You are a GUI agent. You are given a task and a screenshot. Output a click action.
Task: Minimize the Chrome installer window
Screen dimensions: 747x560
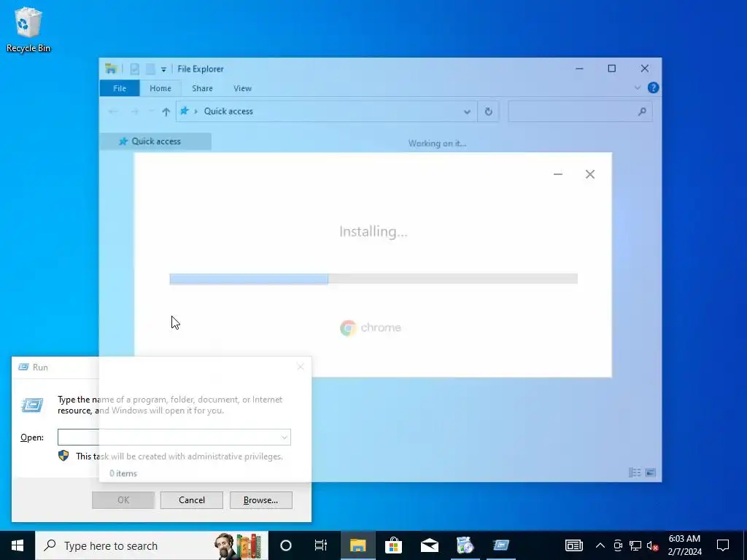(558, 174)
